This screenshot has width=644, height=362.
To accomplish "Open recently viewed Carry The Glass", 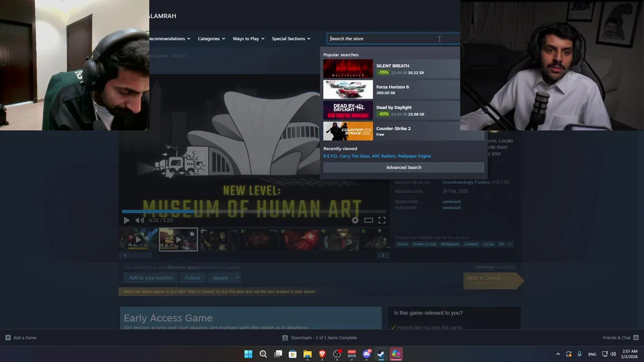I will (355, 156).
